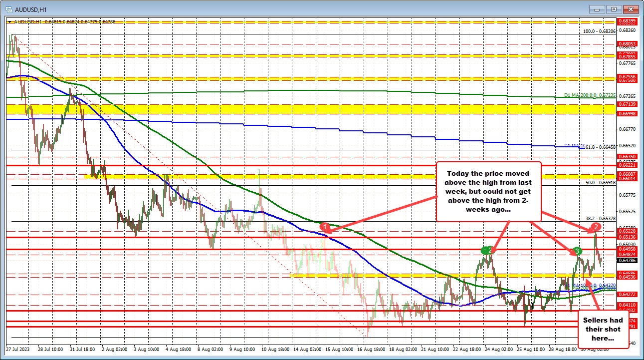This screenshot has height=360, width=644.
Task: Click the Minimize icon on the chart window
Action: 597,9
